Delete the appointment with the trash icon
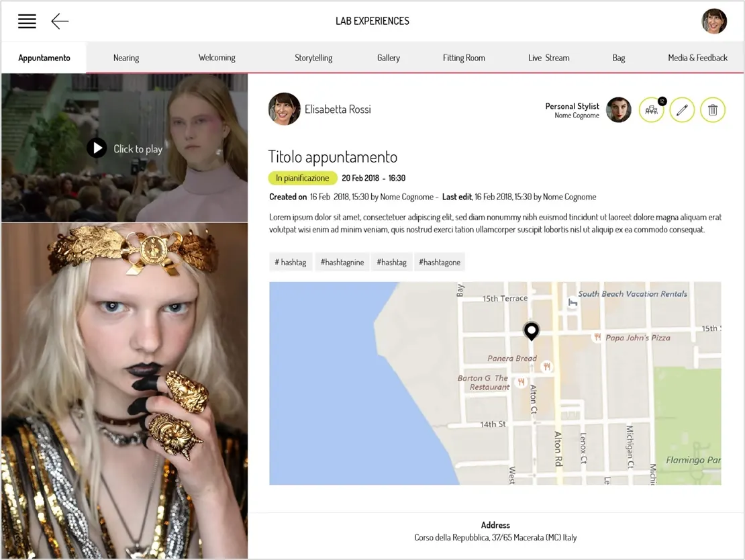 click(713, 110)
